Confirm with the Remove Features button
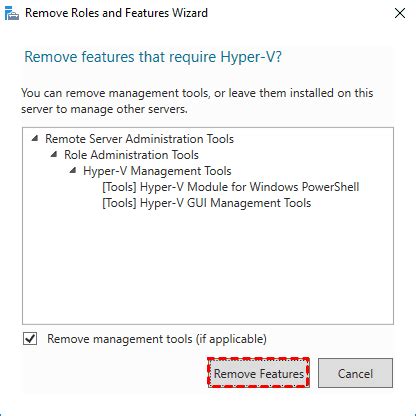The height and width of the screenshot is (416, 416). [258, 373]
